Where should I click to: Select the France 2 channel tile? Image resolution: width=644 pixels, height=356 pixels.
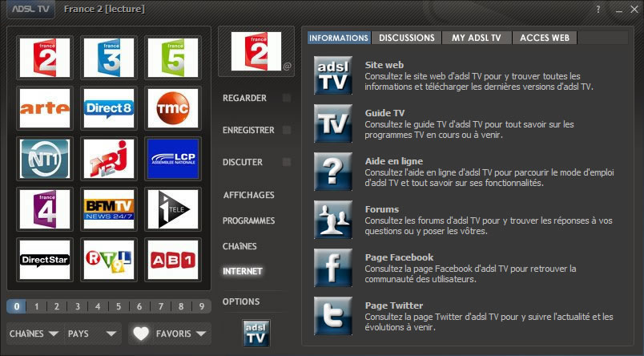point(45,58)
